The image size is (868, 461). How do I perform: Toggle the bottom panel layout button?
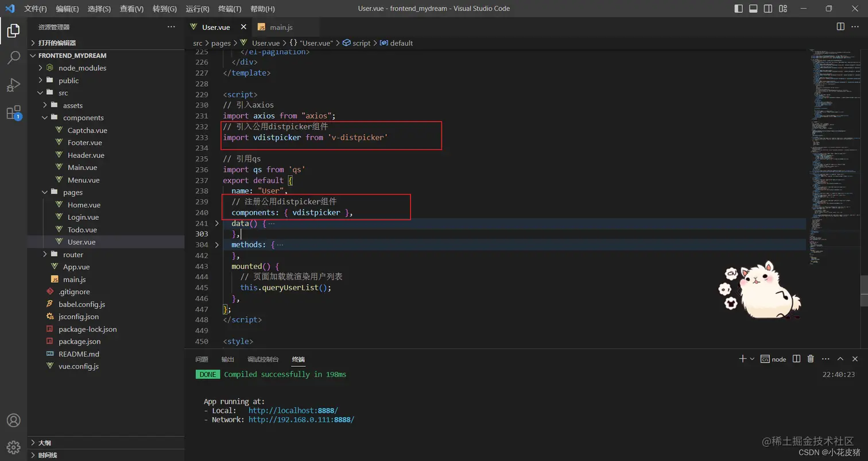coord(754,9)
